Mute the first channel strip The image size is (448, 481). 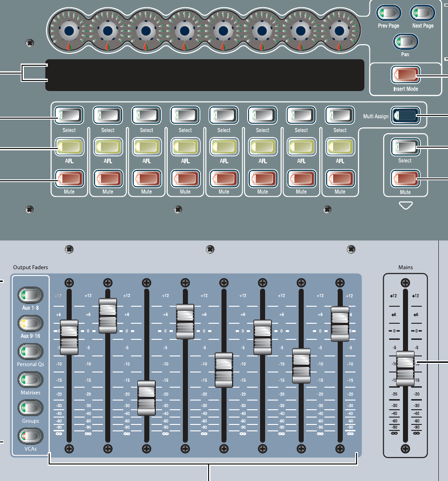click(x=69, y=178)
